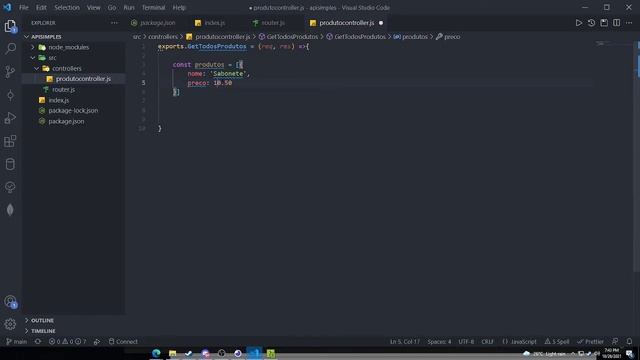Click the unsaved dot on the produtocontroller.js tab

381,23
